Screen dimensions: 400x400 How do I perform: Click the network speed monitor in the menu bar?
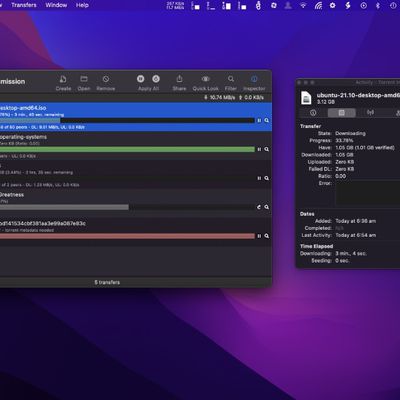(x=175, y=5)
